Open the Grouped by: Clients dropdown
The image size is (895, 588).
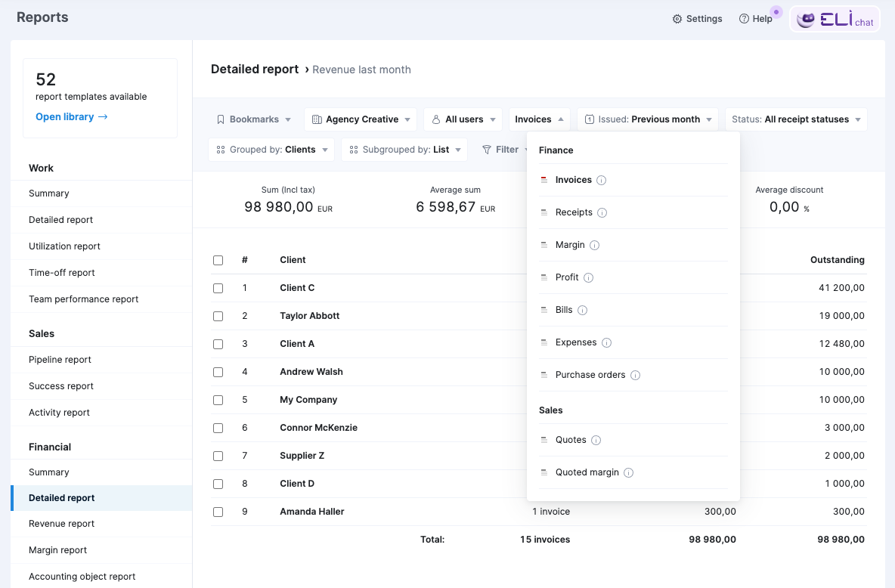(x=271, y=149)
